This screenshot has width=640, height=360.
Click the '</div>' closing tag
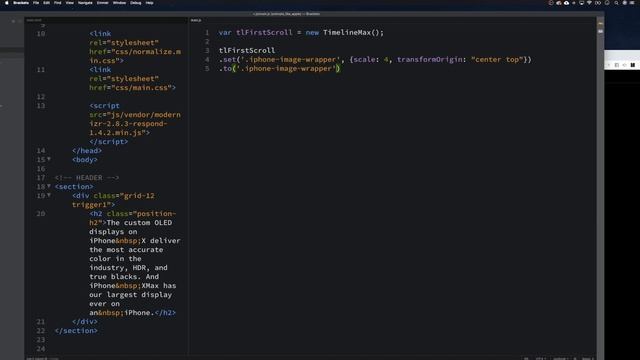coord(85,321)
